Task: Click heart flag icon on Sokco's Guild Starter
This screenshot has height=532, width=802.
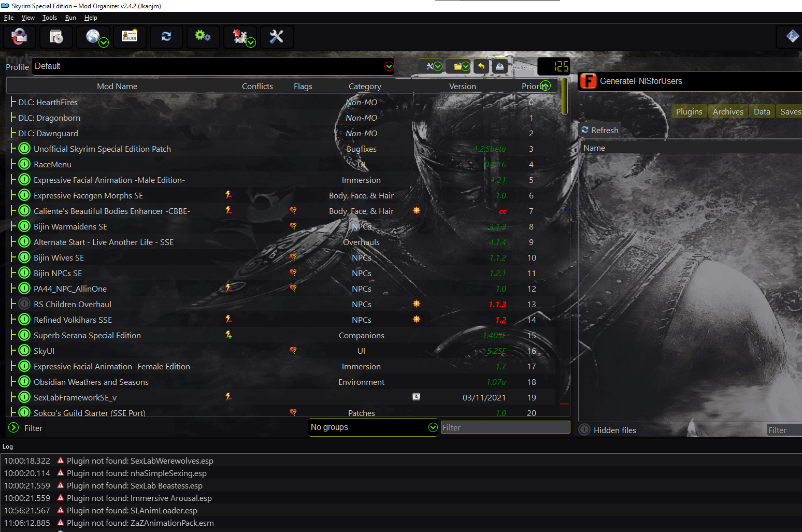Action: (293, 413)
